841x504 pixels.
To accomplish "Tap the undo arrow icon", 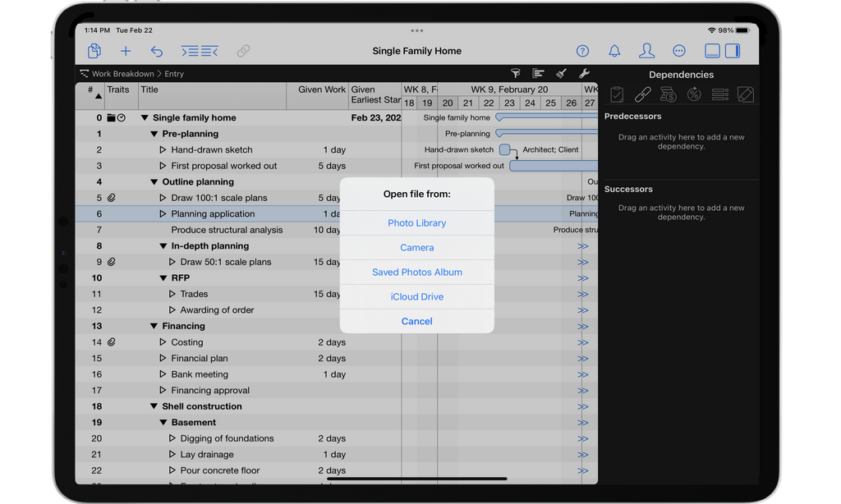I will 156,51.
